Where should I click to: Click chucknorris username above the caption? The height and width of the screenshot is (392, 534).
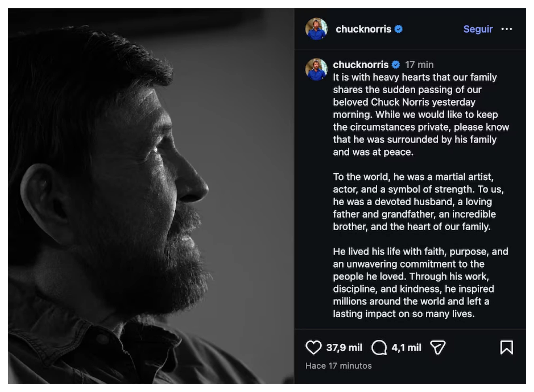tap(360, 65)
